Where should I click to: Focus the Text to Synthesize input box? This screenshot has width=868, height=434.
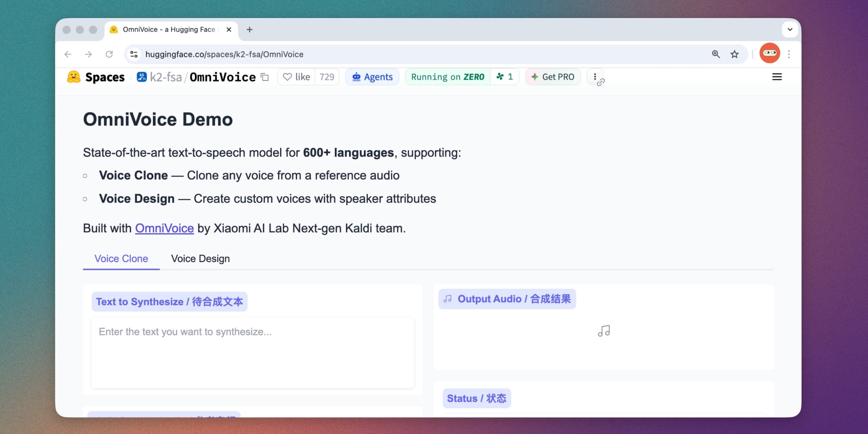point(253,353)
